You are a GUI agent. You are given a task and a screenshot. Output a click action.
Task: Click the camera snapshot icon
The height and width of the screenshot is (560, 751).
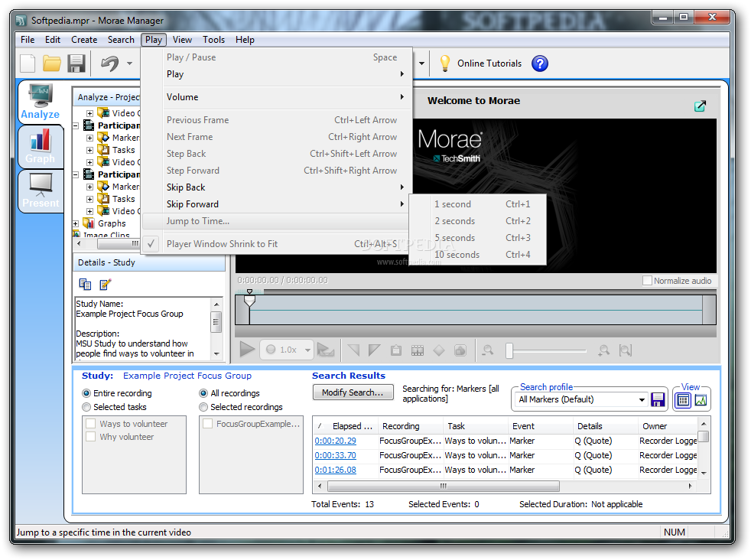point(460,350)
